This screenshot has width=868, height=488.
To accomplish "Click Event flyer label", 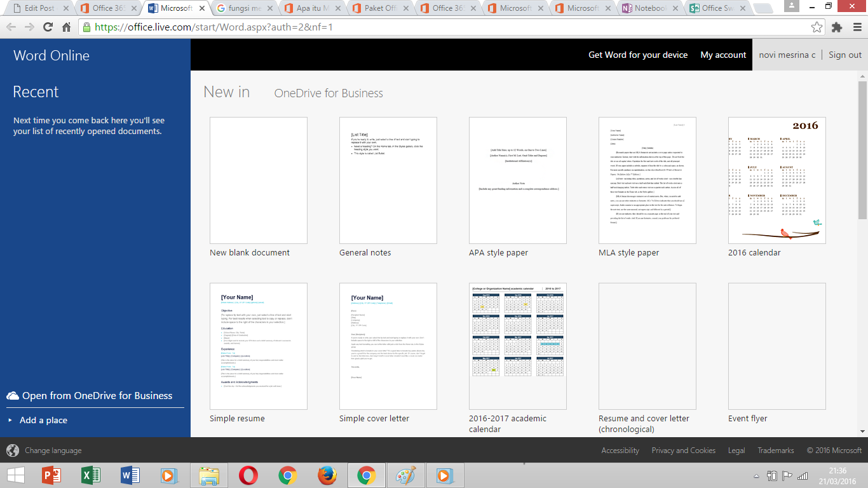I will [x=748, y=418].
